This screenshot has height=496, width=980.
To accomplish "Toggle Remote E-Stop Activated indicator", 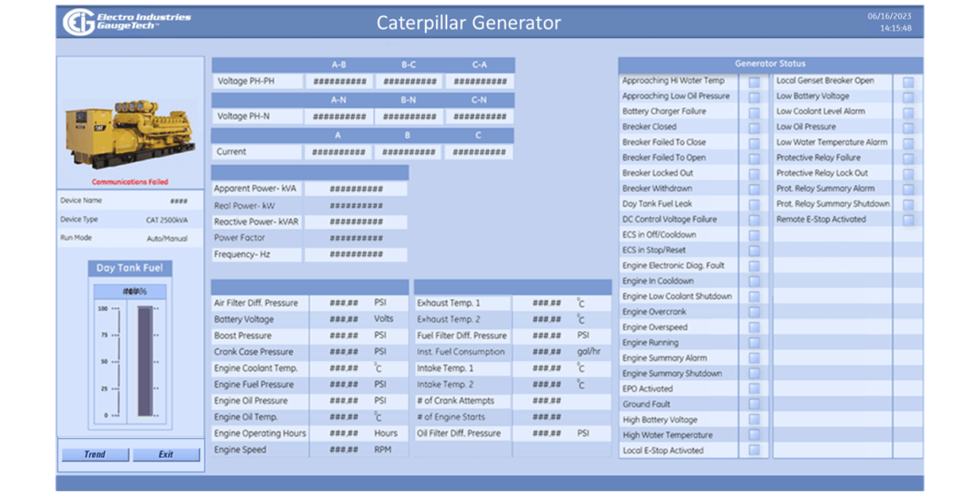I will [908, 220].
